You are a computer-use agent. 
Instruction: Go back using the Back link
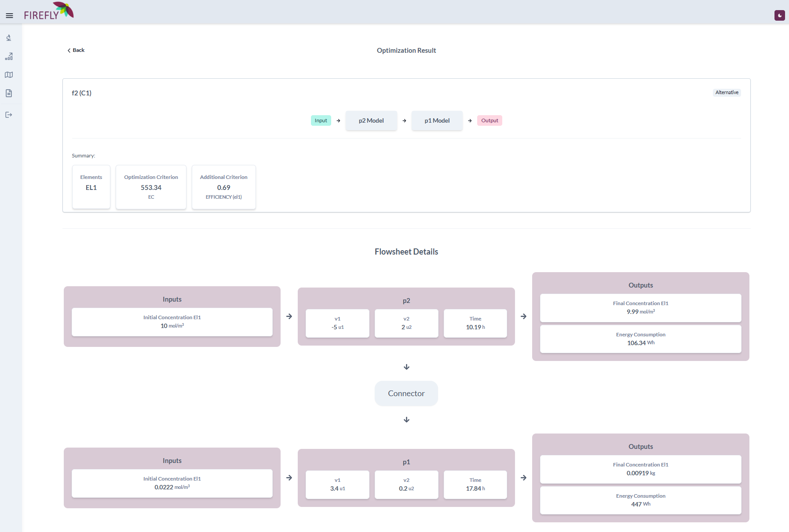click(76, 50)
